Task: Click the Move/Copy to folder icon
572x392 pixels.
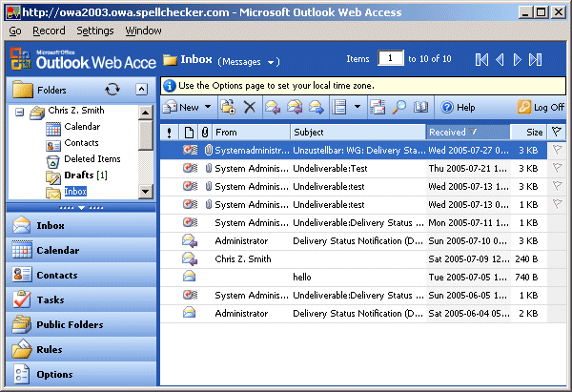Action: (228, 108)
